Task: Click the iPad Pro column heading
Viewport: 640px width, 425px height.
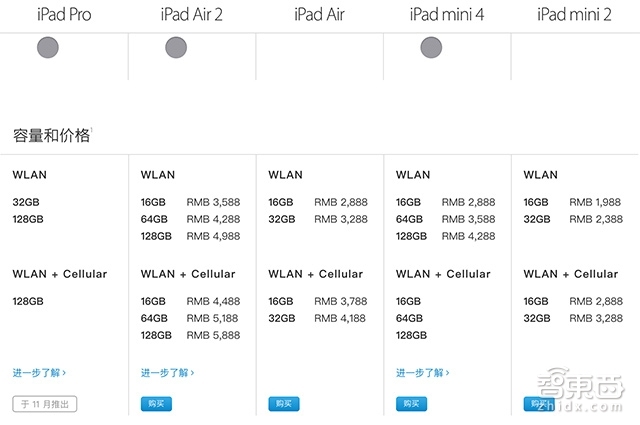Action: [x=64, y=15]
